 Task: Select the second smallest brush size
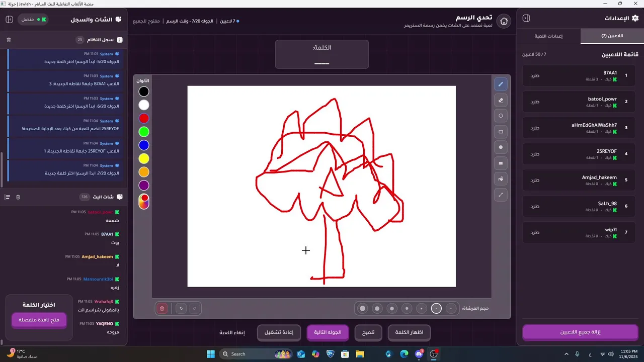(x=437, y=308)
